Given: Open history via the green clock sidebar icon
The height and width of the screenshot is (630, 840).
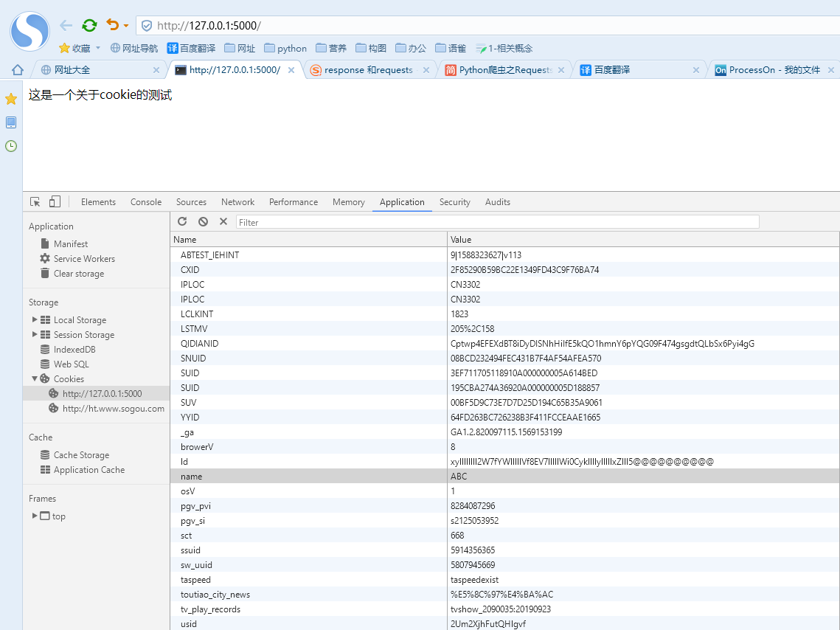Looking at the screenshot, I should click(x=11, y=146).
